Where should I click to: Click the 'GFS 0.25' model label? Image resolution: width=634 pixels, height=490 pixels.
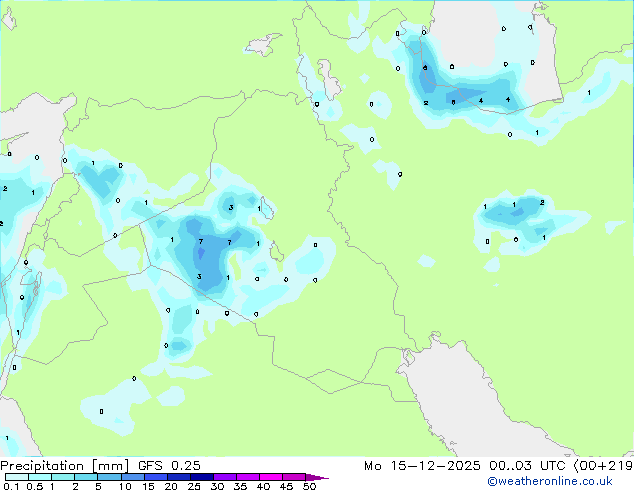(x=169, y=466)
